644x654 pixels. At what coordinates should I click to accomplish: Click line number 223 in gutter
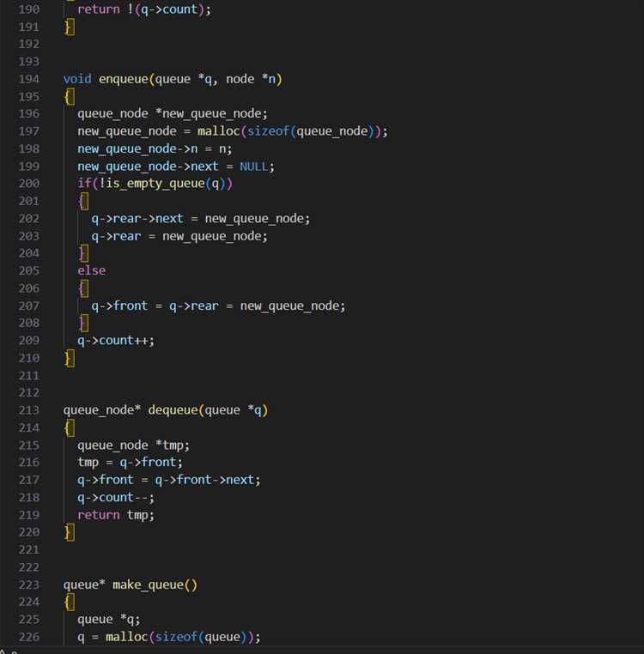[29, 584]
